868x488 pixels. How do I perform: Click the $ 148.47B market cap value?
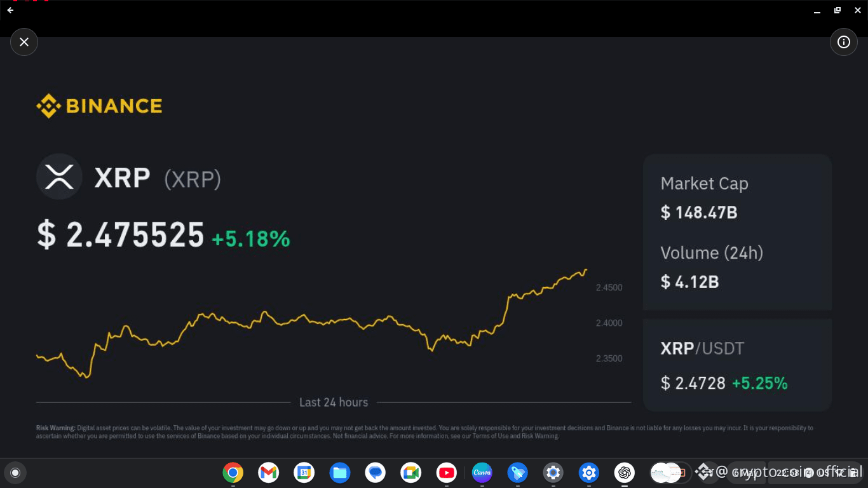699,212
